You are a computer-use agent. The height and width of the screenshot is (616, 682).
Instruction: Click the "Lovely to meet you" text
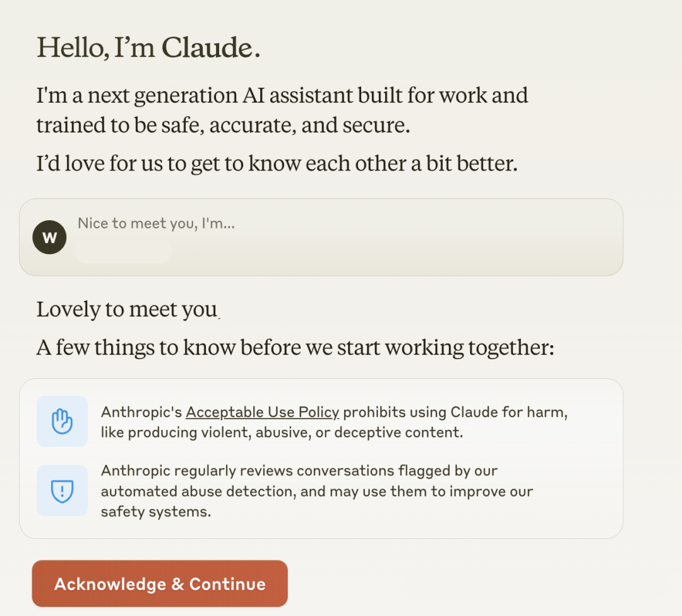(126, 310)
